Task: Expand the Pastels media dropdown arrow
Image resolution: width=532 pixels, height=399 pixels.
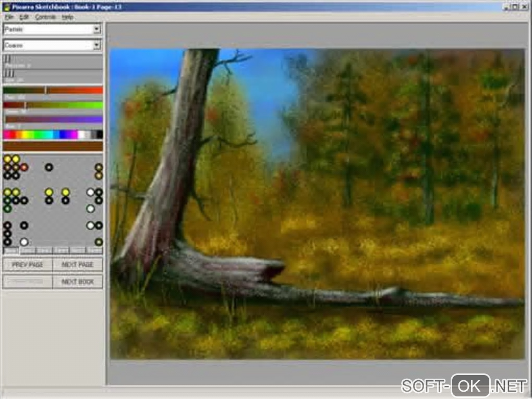Action: click(96, 29)
